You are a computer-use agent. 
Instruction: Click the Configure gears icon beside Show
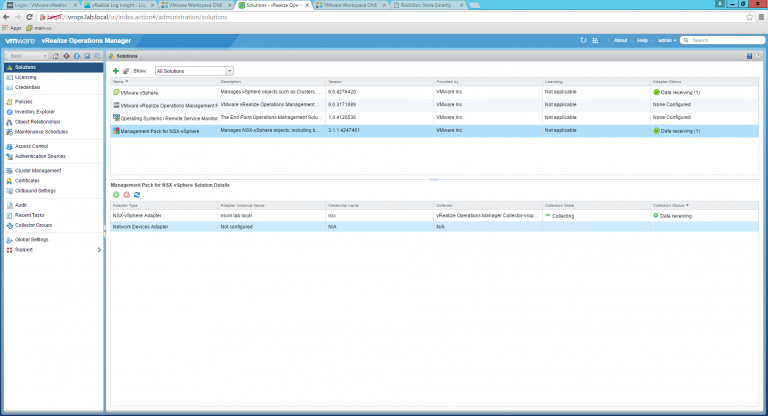tap(126, 71)
